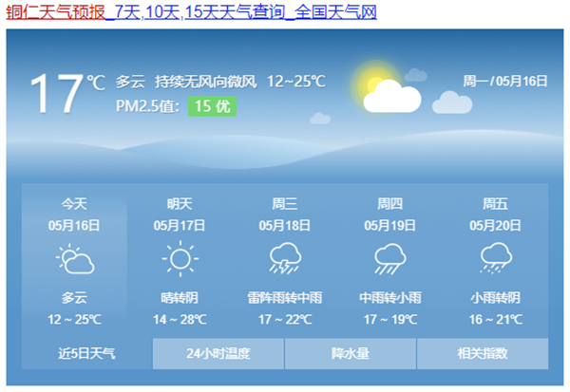This screenshot has width=570, height=392.
Task: Click the green PM2.5 badge 15 优
Action: pyautogui.click(x=212, y=106)
